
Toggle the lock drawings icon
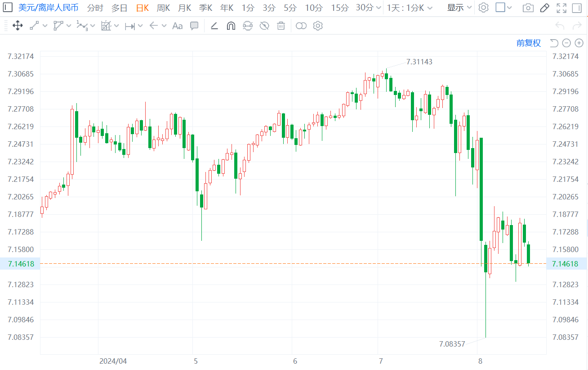(248, 26)
